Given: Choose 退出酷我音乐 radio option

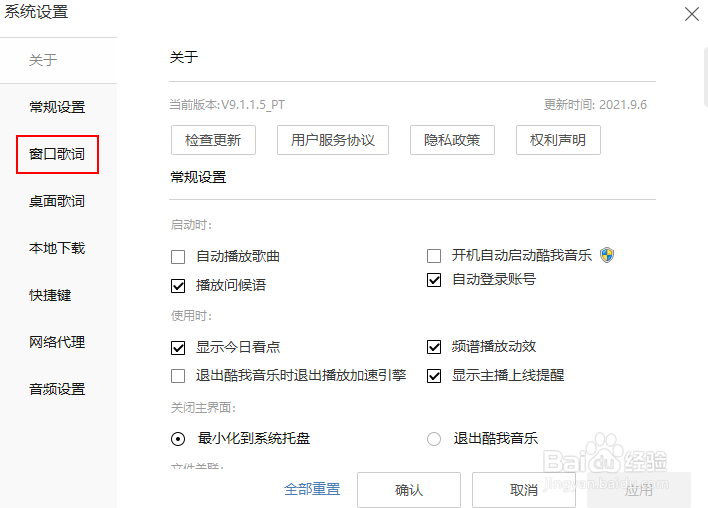Looking at the screenshot, I should click(x=434, y=439).
